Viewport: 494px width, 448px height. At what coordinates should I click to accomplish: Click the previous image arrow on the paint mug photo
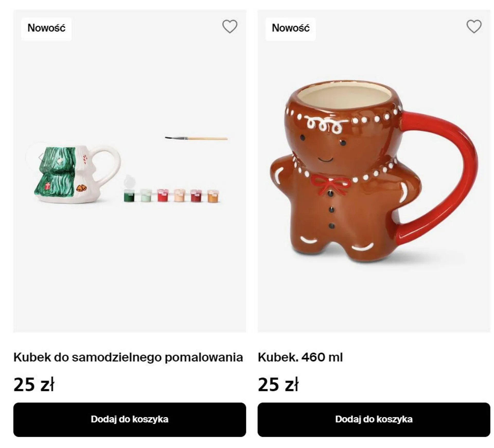[x=40, y=157]
